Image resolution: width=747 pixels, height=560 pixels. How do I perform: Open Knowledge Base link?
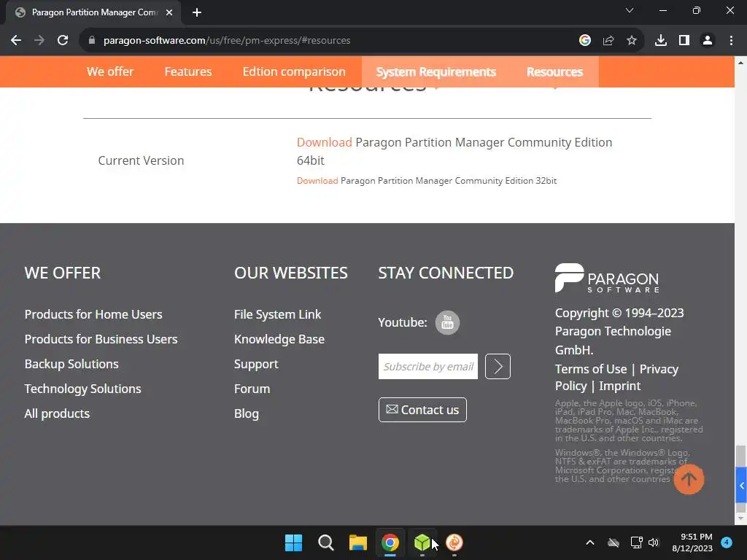pyautogui.click(x=279, y=339)
